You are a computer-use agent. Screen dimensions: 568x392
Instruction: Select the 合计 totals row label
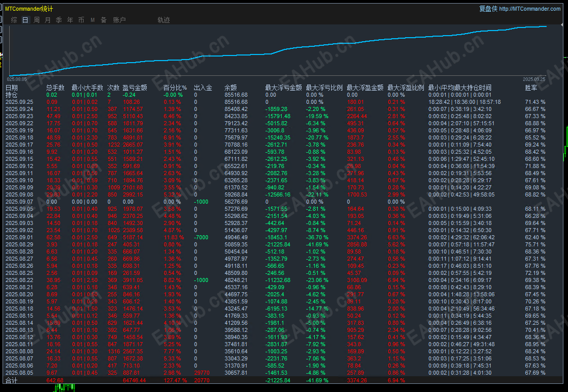point(12,380)
